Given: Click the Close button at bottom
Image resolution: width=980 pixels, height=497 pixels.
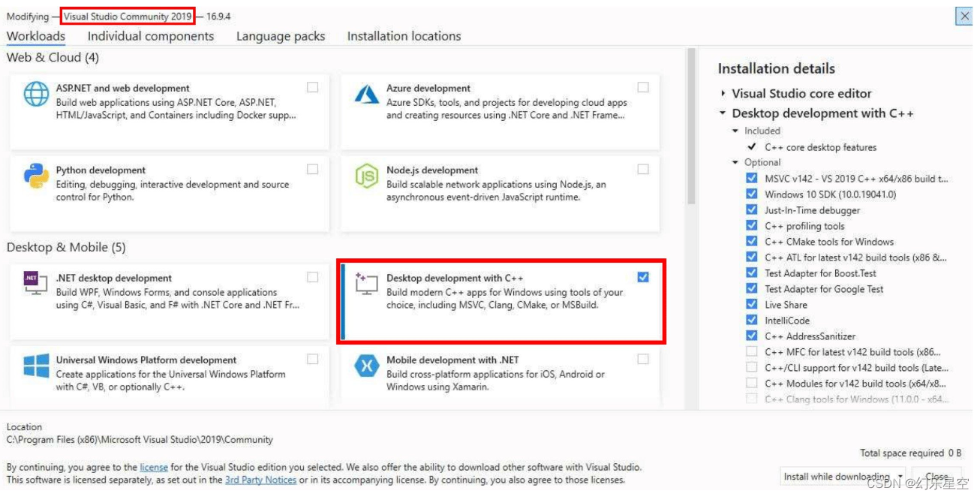Looking at the screenshot, I should 936,477.
